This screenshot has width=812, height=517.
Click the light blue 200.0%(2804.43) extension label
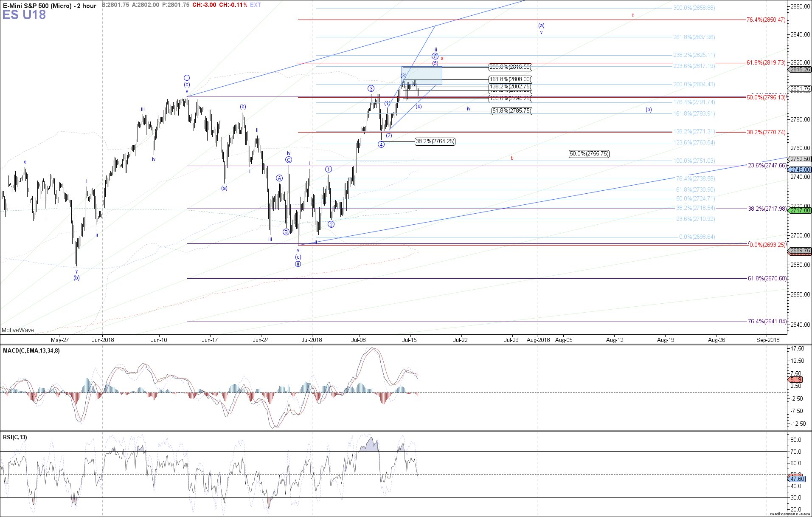(x=694, y=85)
